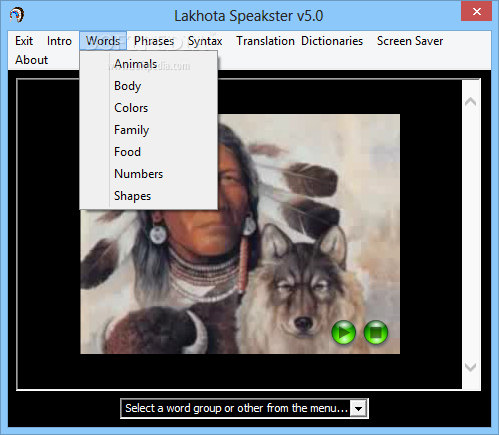The width and height of the screenshot is (499, 435).
Task: Open the Screen Saver menu
Action: click(410, 41)
